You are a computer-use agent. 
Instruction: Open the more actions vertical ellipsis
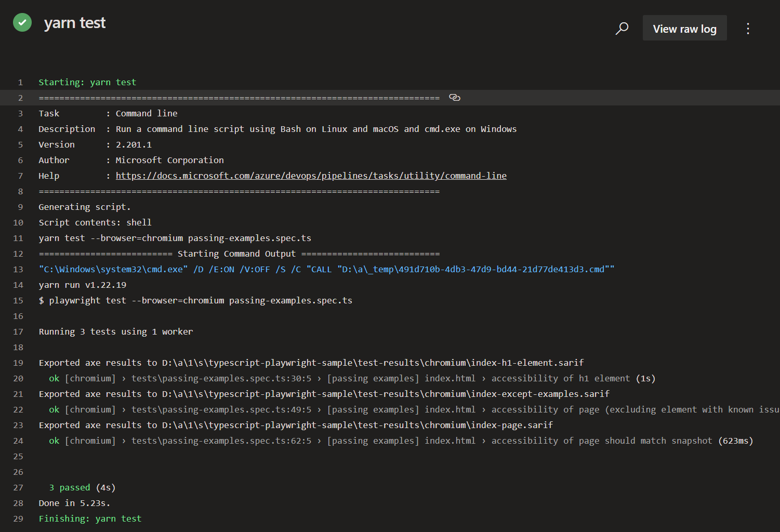pos(748,29)
